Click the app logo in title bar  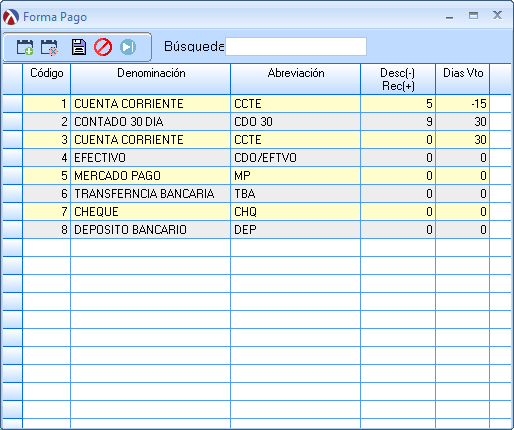(11, 17)
